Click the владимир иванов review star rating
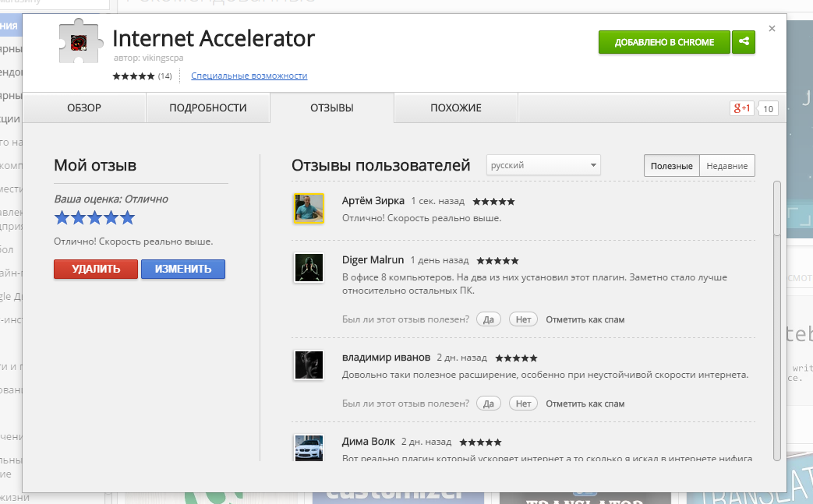Image resolution: width=813 pixels, height=504 pixels. click(517, 358)
